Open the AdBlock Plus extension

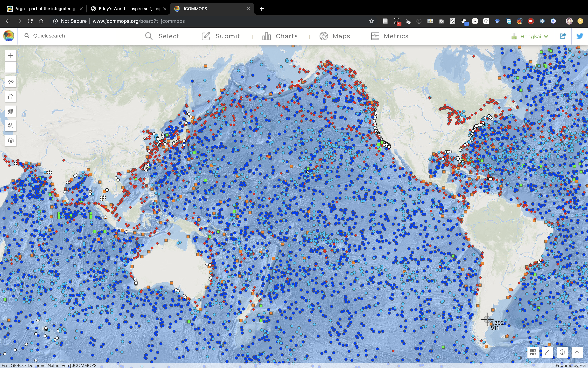point(531,21)
